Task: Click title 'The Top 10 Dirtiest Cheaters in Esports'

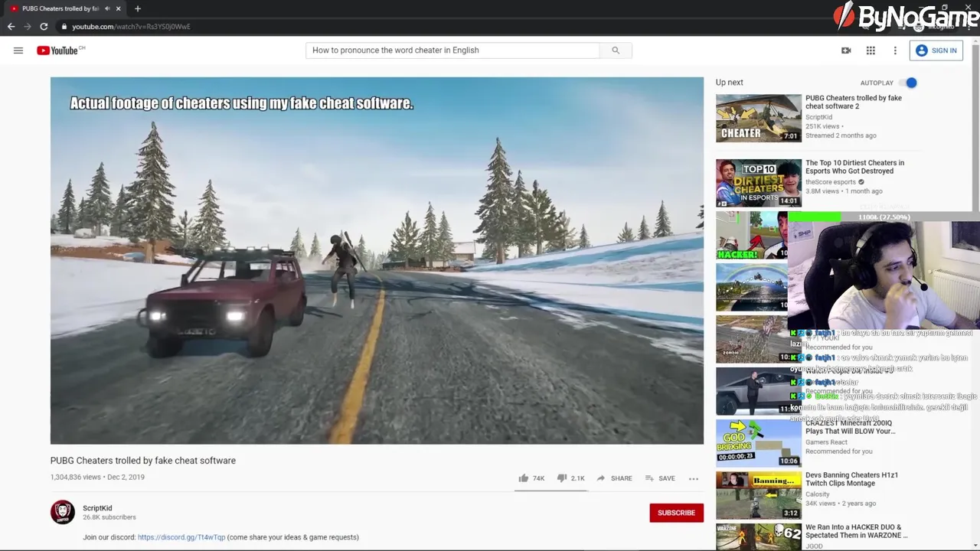Action: tap(854, 167)
